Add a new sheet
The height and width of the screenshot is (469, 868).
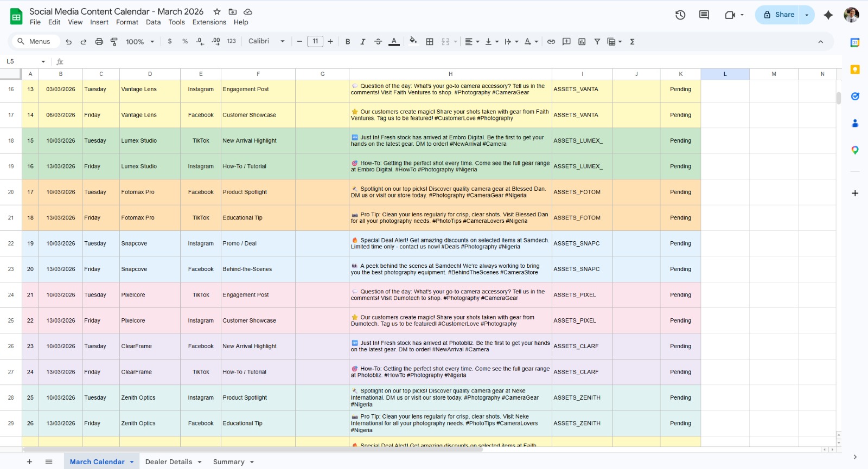(29, 462)
